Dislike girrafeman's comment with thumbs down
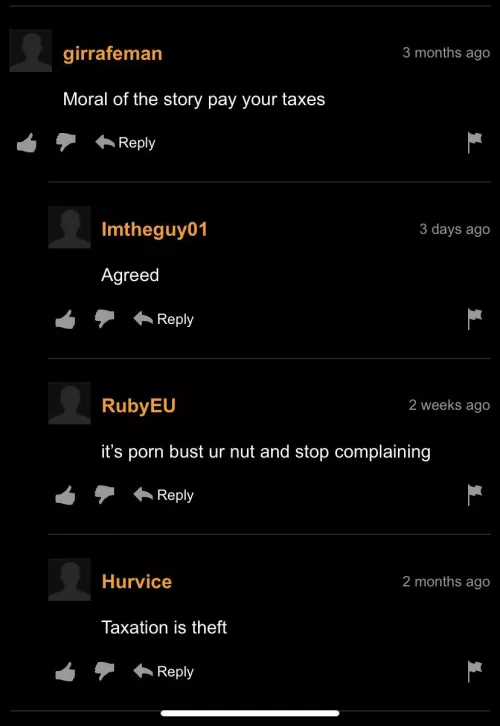Image resolution: width=500 pixels, height=726 pixels. tap(65, 143)
